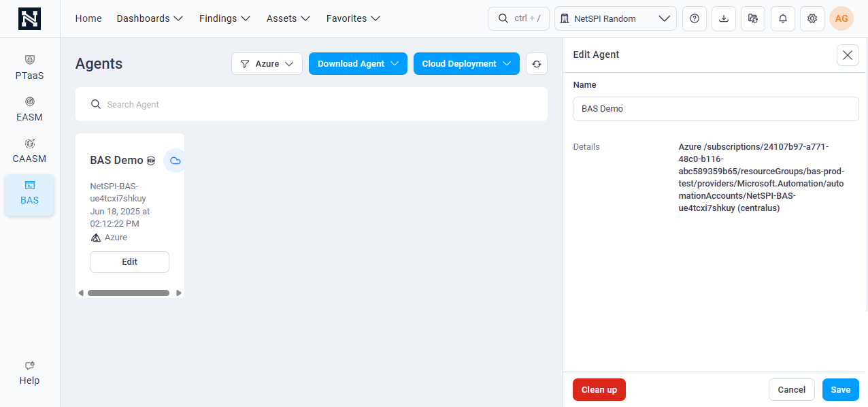Click the NetSPI-BAS-ue4tcxi7shkuy text in card
868x407 pixels.
tap(118, 192)
